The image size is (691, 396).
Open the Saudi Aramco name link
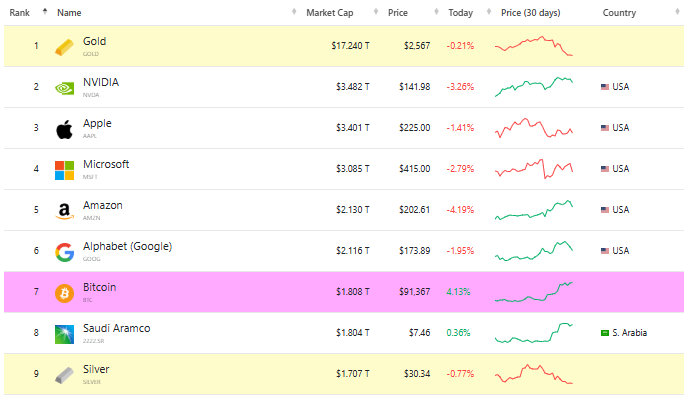click(117, 328)
